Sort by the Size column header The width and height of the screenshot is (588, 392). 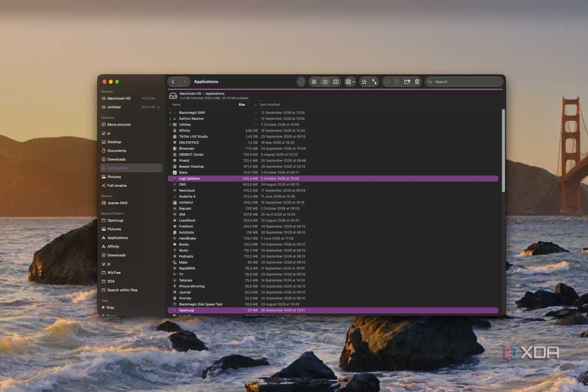(242, 105)
